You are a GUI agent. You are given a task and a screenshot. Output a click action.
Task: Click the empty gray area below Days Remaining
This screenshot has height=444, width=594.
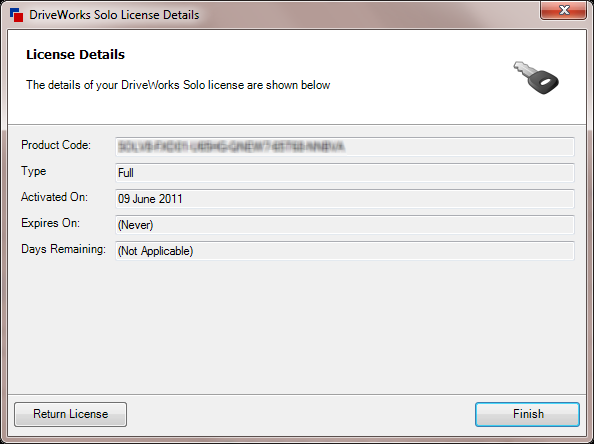[x=297, y=326]
